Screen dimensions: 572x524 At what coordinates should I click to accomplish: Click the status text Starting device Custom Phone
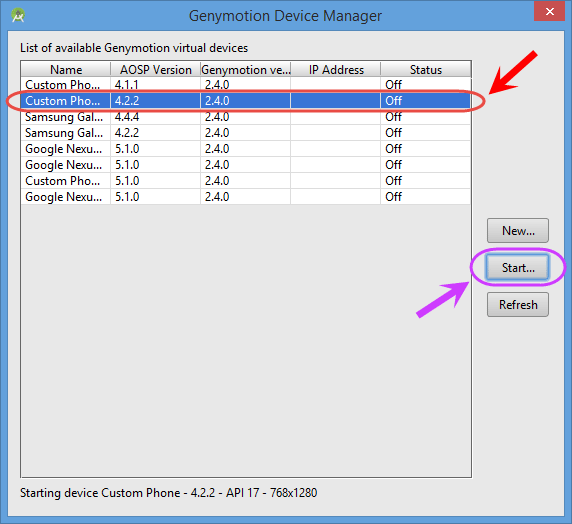169,493
